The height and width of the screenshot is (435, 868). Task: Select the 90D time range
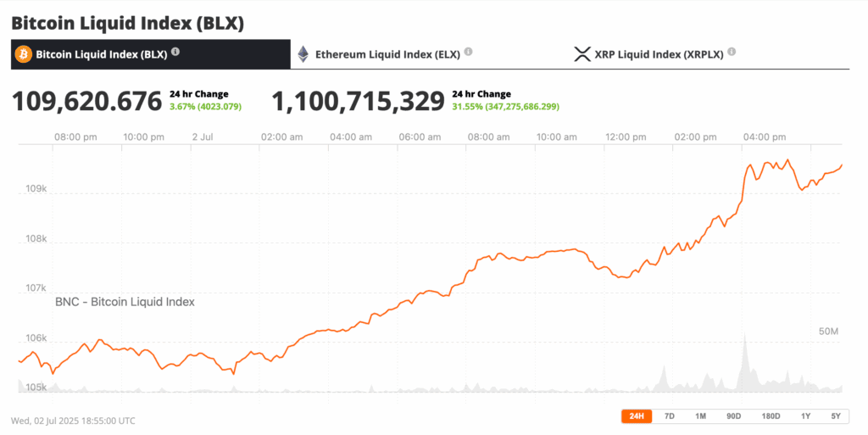tap(733, 416)
